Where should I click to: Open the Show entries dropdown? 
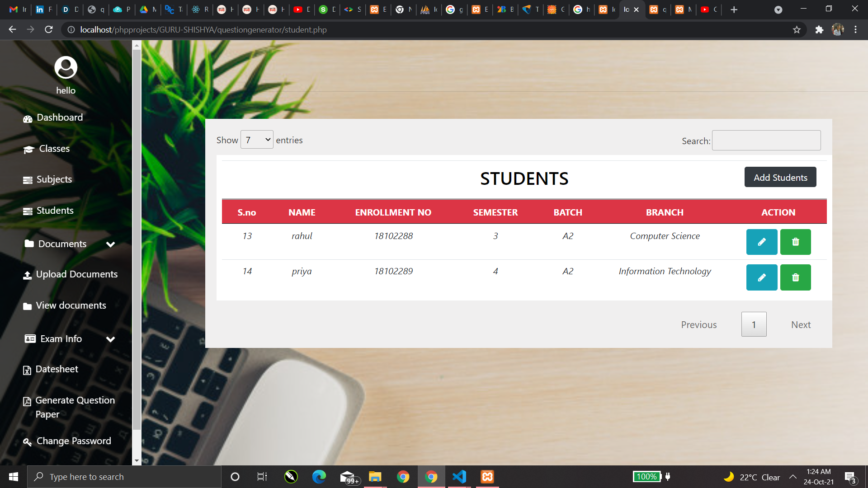point(257,140)
